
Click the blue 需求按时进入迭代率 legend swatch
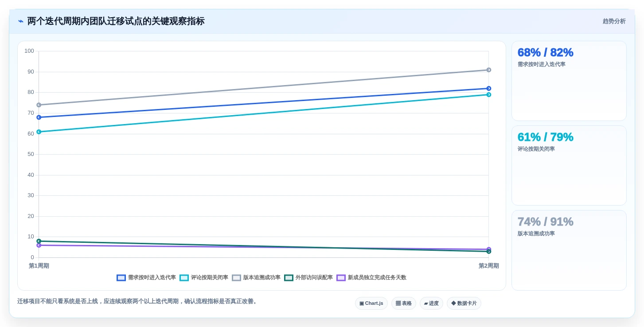coord(121,278)
